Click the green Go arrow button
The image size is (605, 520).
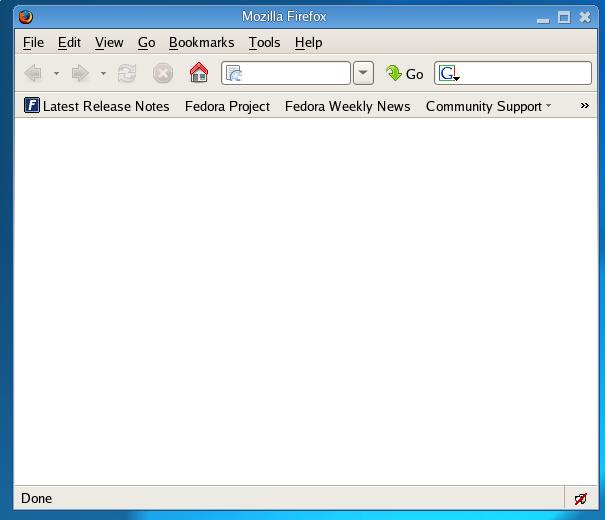click(404, 73)
